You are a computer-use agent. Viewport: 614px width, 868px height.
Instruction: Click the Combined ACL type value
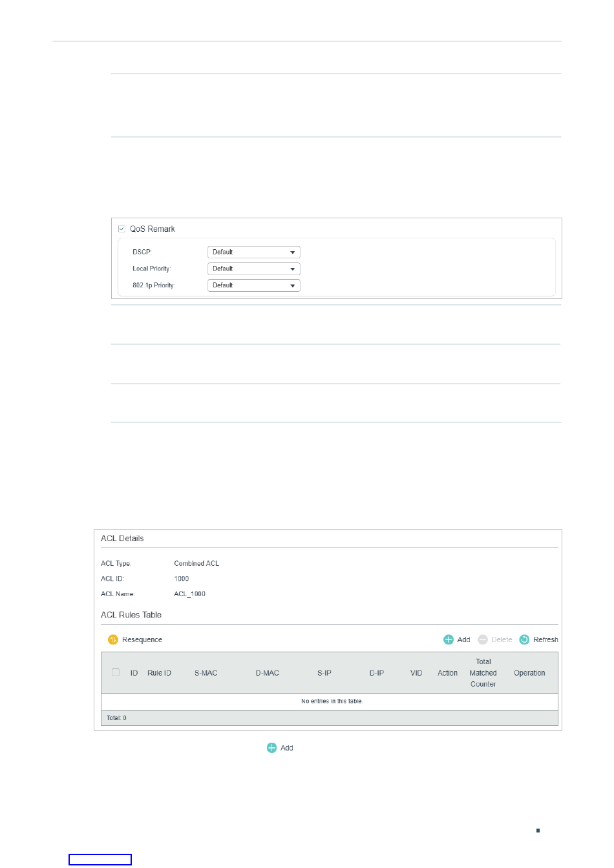pos(196,563)
